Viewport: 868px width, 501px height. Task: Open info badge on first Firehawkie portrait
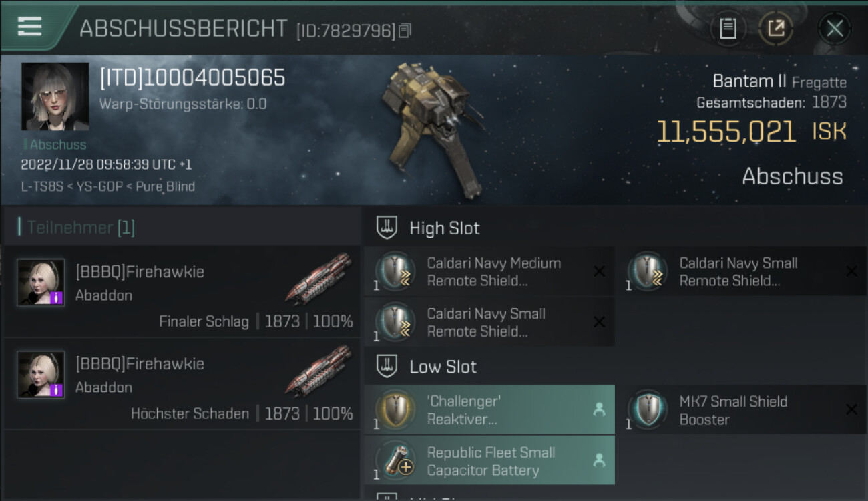coord(57,298)
